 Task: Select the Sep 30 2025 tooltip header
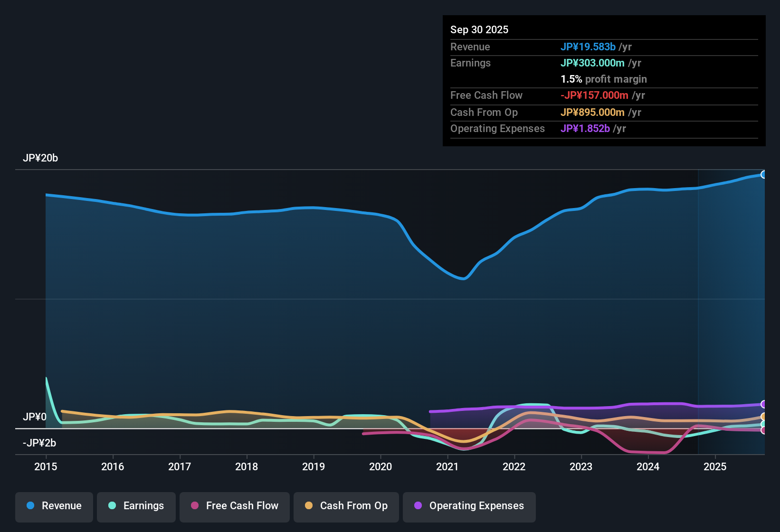point(479,29)
